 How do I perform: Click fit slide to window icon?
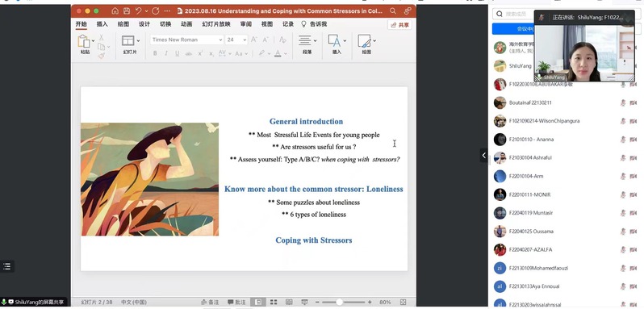[403, 302]
